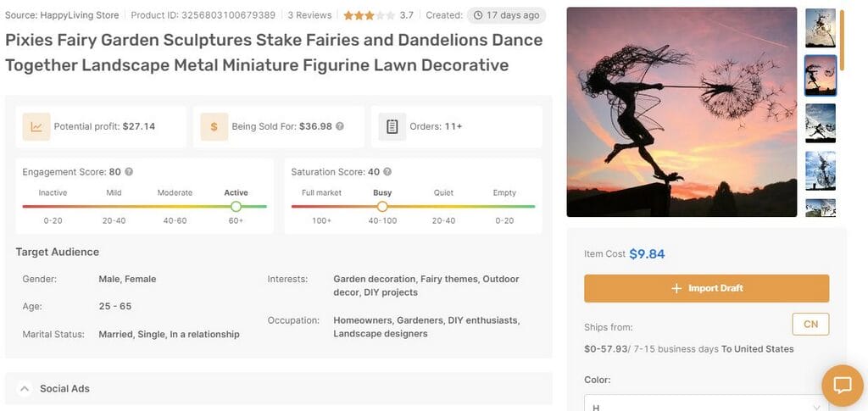Open the 3 Reviews link

pos(309,15)
